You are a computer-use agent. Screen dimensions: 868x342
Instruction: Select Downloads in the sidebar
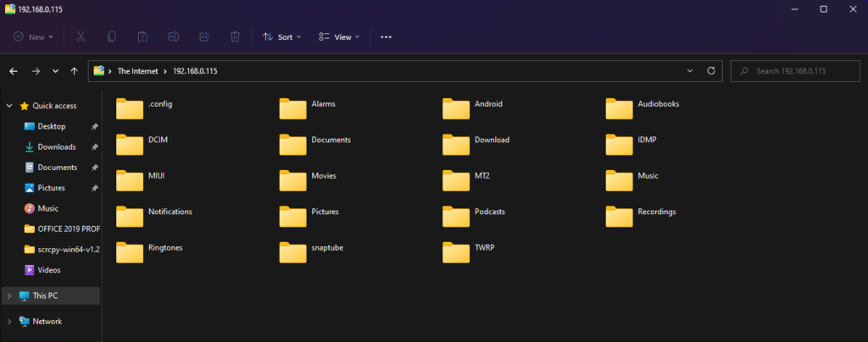click(x=57, y=147)
